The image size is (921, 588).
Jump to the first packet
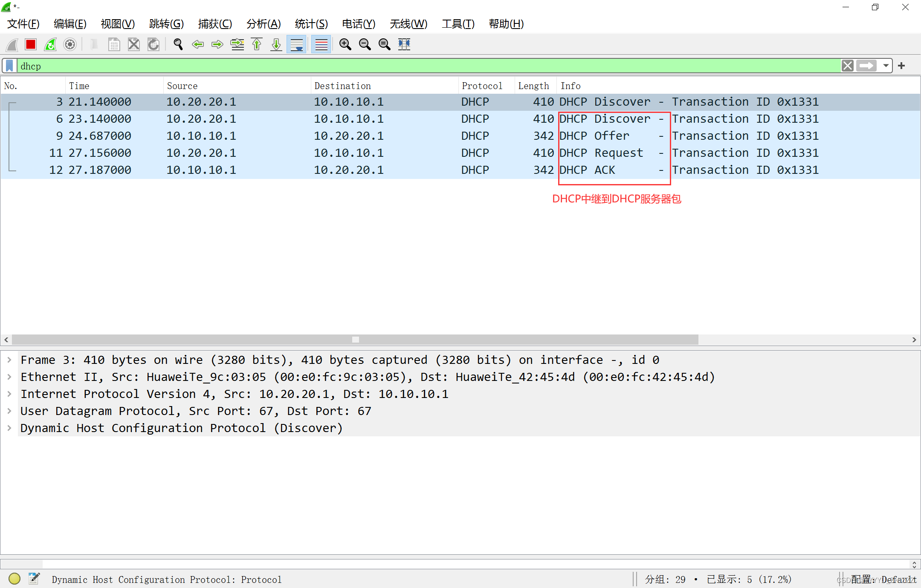(257, 44)
